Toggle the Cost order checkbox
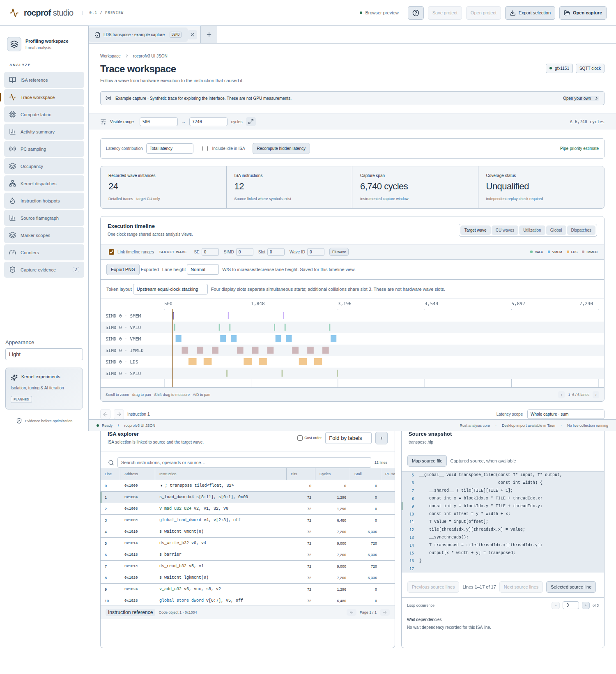616x674 pixels. pyautogui.click(x=300, y=438)
